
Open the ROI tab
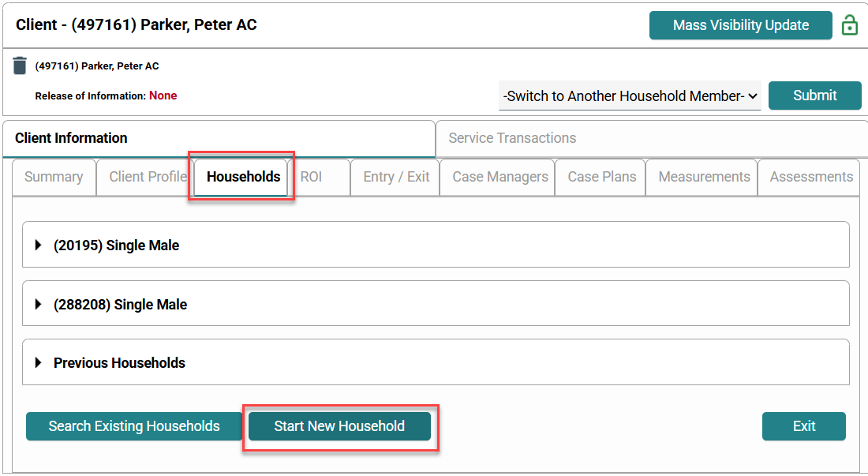[311, 177]
